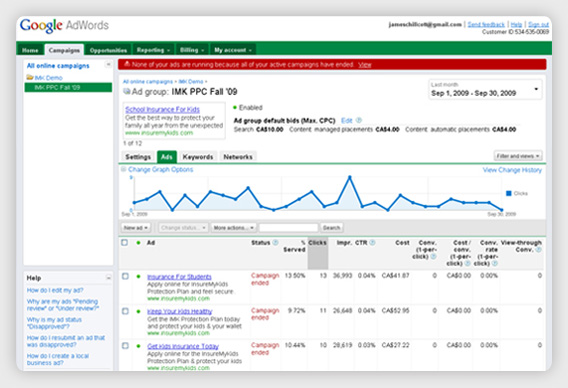Viewport: 568px width, 388px height.
Task: Check the select-all ads checkbox in header
Action: coord(125,243)
